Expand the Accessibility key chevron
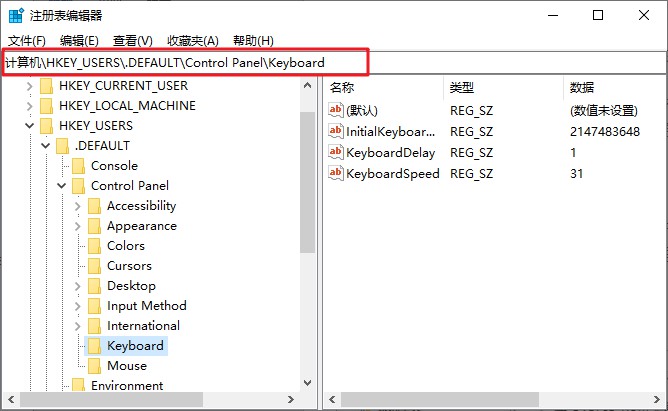668x411 pixels. tap(78, 206)
